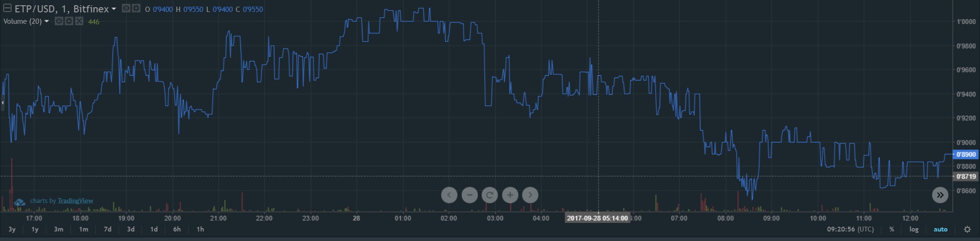This screenshot has height=241, width=980.
Task: Expand ETP/USD Bitfinex legend dropdown arrow
Action: click(x=114, y=9)
